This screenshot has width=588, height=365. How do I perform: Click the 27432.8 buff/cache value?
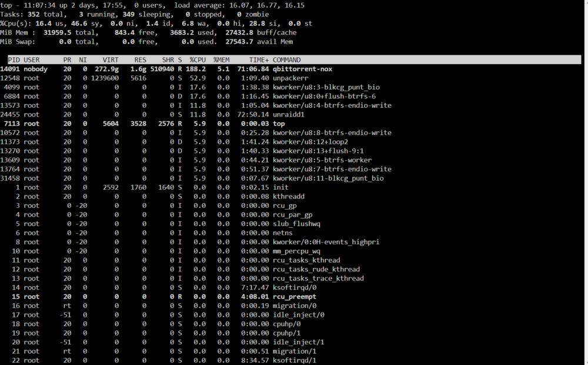click(239, 32)
